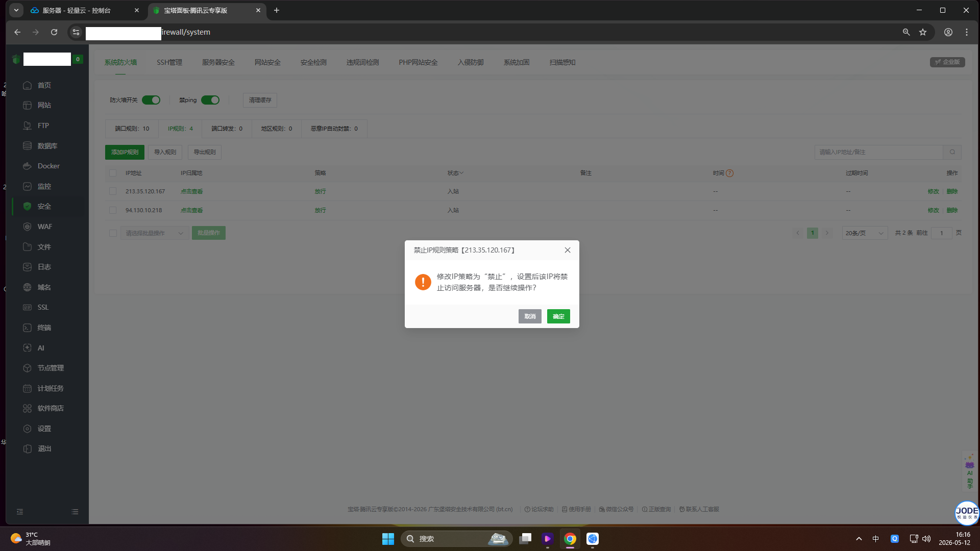The image size is (980, 551).
Task: Click the page jump number field
Action: pyautogui.click(x=942, y=233)
